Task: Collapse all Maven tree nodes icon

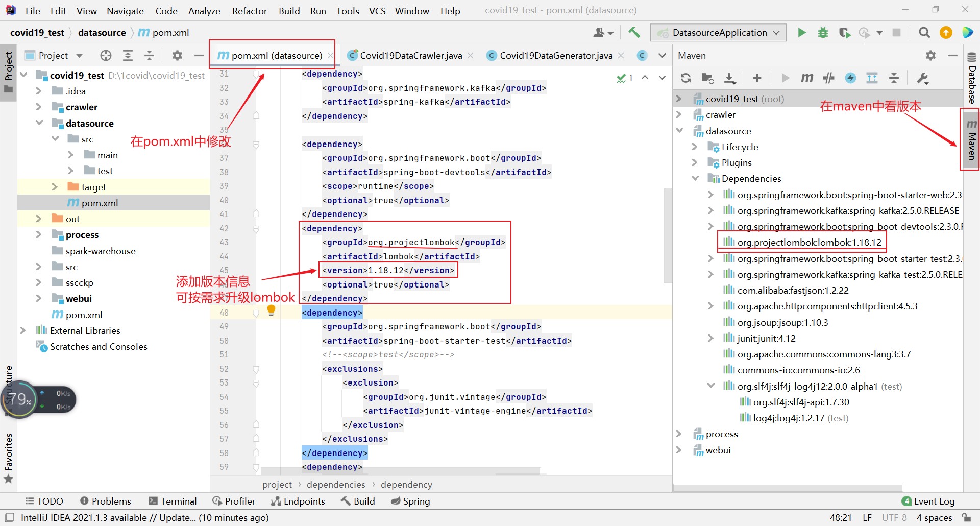Action: pyautogui.click(x=894, y=78)
